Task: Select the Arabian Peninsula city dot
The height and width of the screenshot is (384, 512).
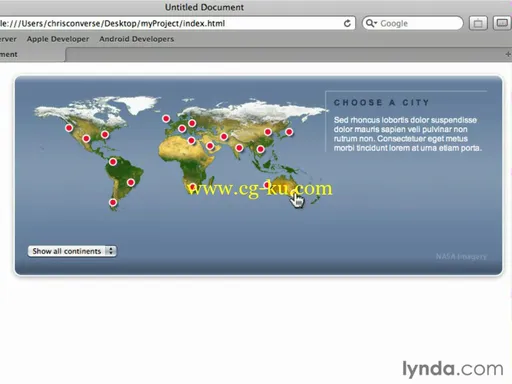Action: (x=210, y=146)
